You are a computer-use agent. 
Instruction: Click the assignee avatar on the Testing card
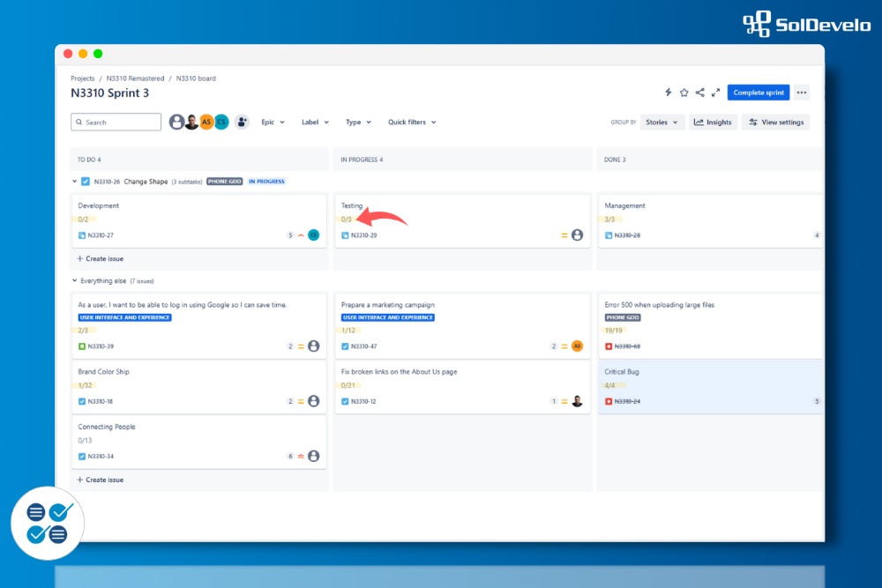[577, 235]
